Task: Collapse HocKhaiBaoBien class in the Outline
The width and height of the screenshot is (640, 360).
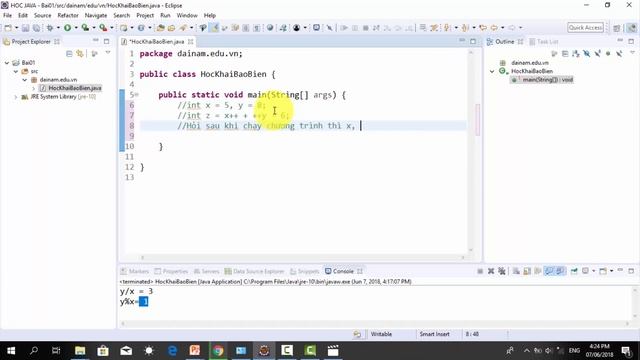Action: (x=492, y=71)
